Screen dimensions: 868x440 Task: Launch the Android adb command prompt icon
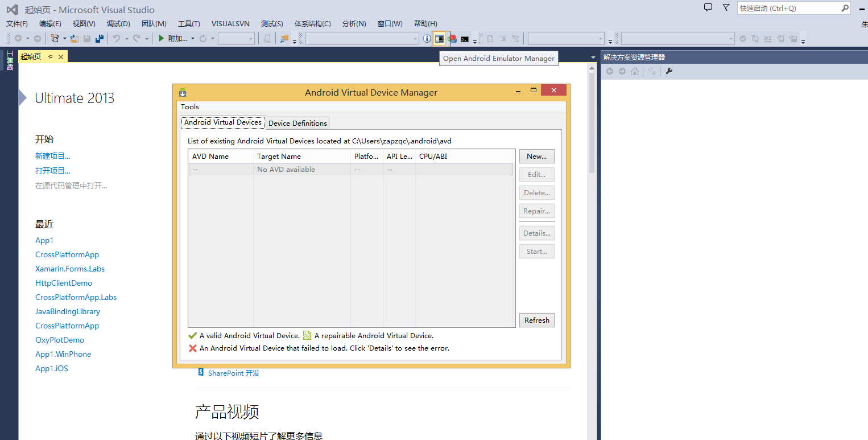465,39
